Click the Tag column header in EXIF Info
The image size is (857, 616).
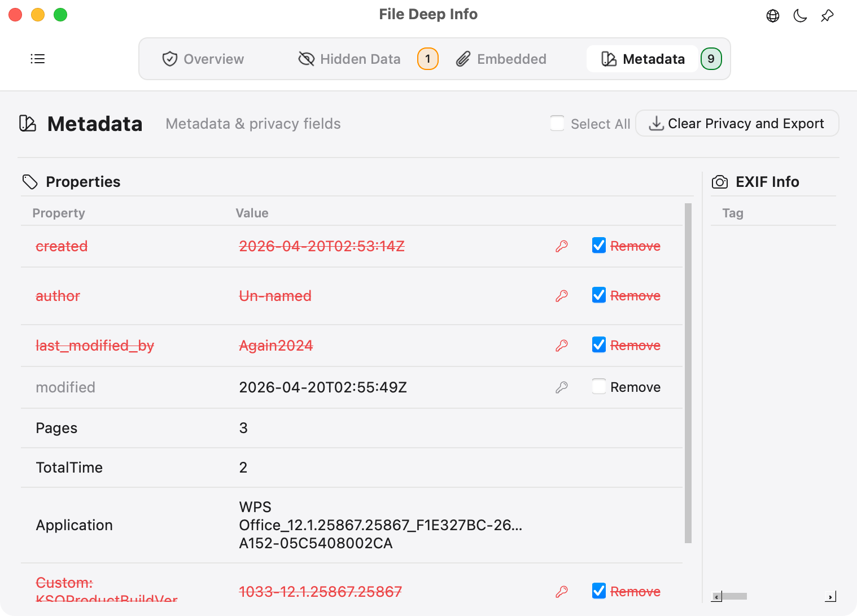[x=733, y=213]
